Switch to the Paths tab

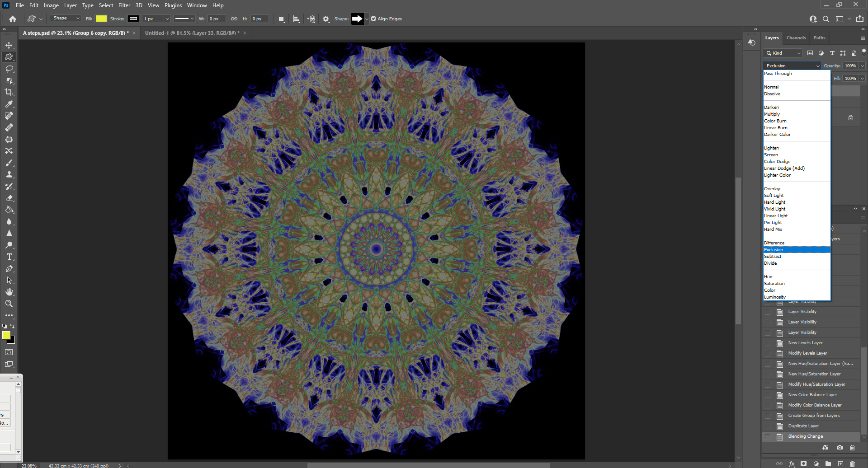(x=819, y=38)
